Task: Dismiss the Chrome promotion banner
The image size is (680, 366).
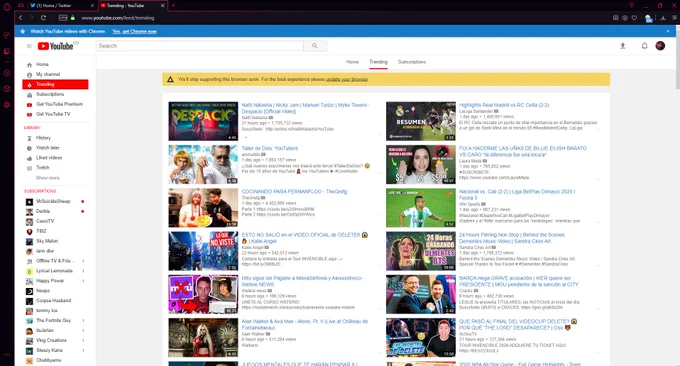Action: pyautogui.click(x=668, y=31)
